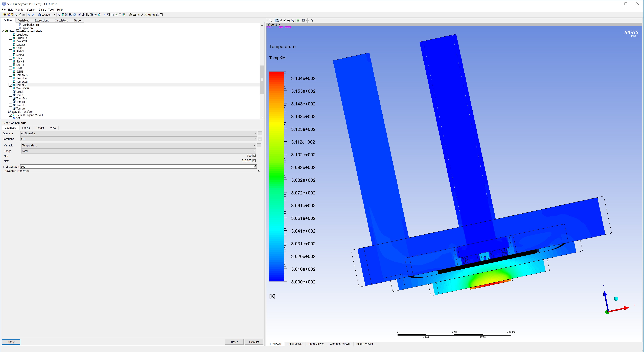
Task: Switch to the Expressions tab
Action: tap(41, 20)
